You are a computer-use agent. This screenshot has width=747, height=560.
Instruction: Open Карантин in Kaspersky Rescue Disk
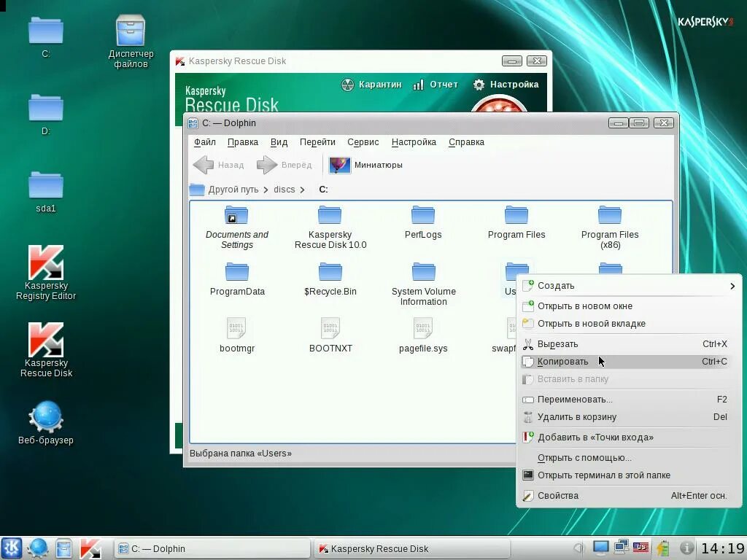tap(371, 85)
